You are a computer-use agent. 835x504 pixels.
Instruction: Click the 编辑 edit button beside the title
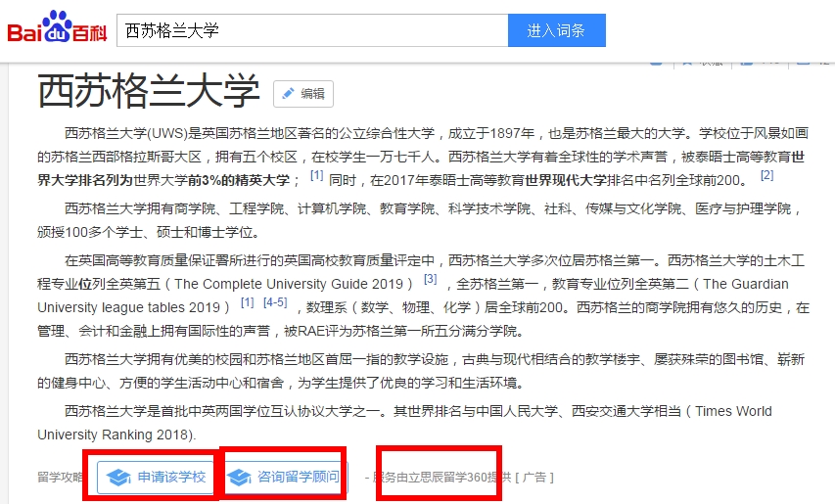pos(303,94)
